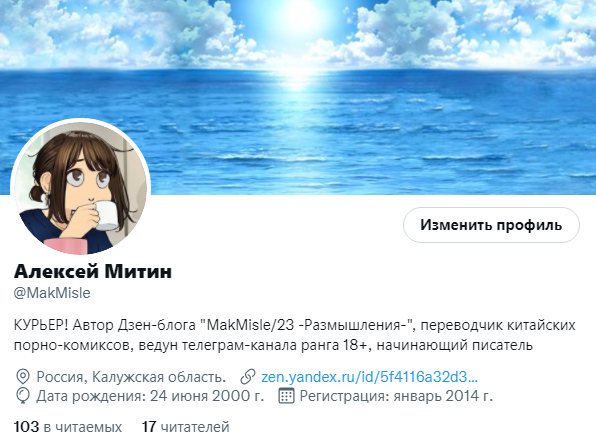Click the @MakMisle handle
This screenshot has width=596, height=437.
point(52,293)
